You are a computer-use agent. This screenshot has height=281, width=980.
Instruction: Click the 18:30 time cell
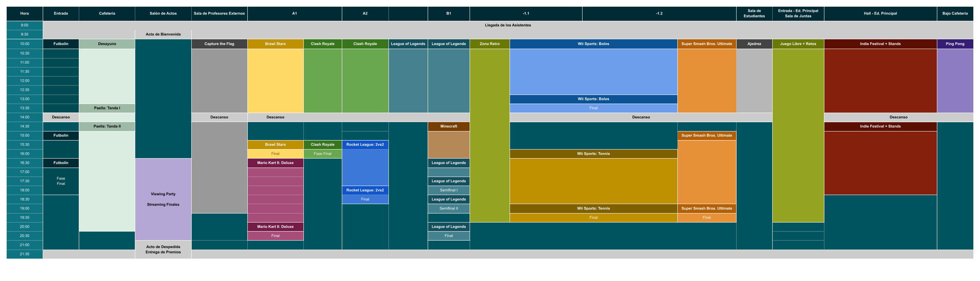point(24,199)
